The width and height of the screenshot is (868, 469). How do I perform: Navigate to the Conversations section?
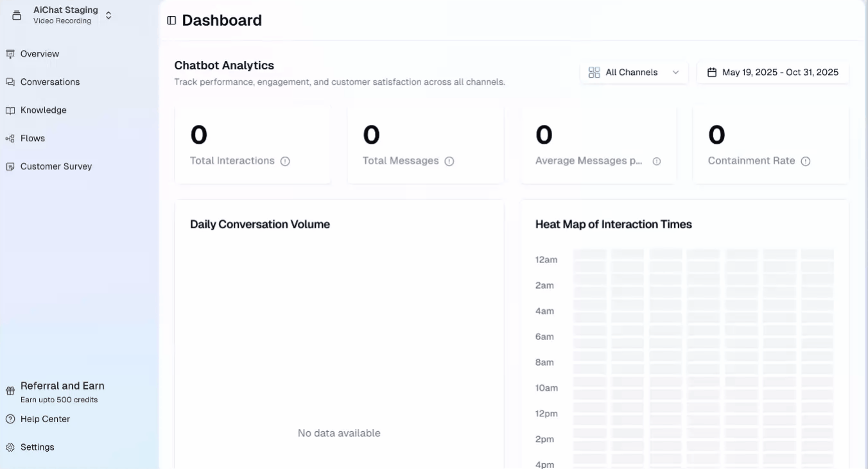point(51,82)
